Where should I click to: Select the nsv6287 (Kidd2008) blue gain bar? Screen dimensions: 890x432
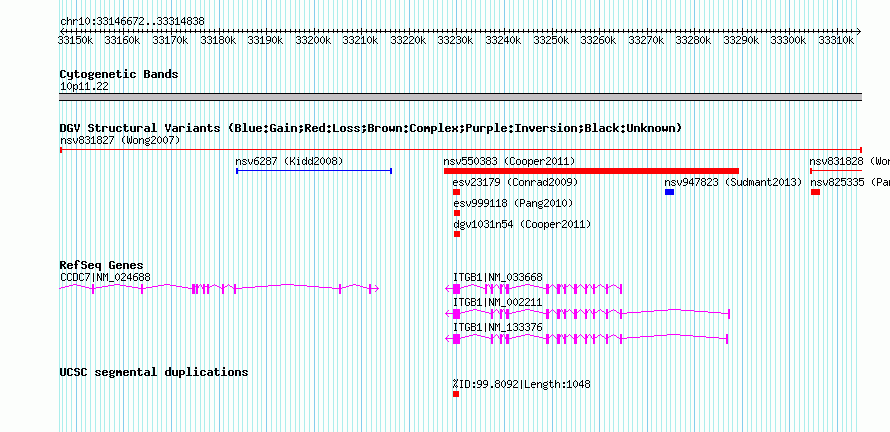pos(314,171)
